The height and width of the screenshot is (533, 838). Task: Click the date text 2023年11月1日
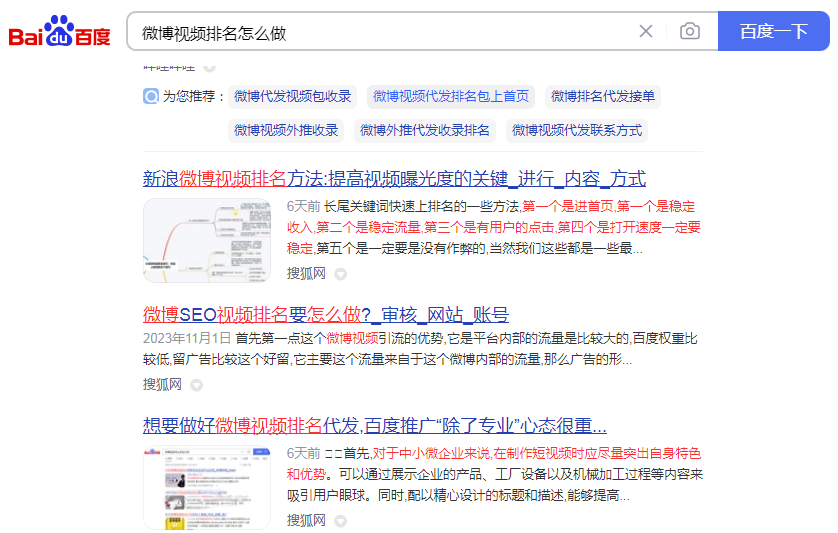click(x=187, y=338)
